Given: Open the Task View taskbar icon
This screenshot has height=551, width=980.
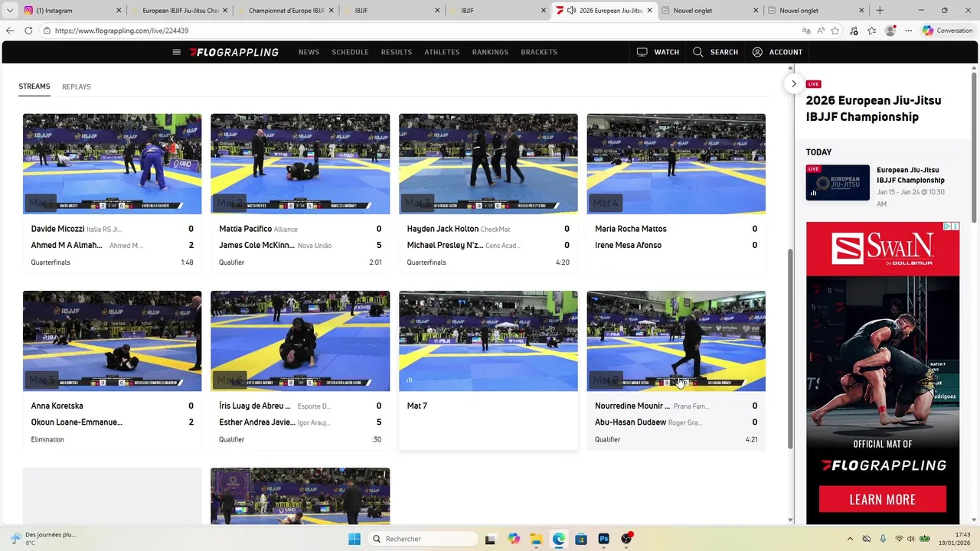Looking at the screenshot, I should (x=490, y=539).
